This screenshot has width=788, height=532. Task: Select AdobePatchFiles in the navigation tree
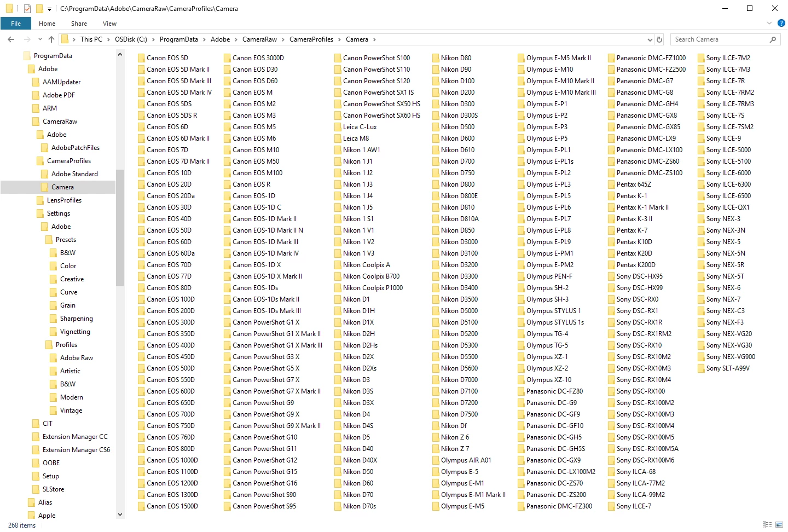[76, 148]
